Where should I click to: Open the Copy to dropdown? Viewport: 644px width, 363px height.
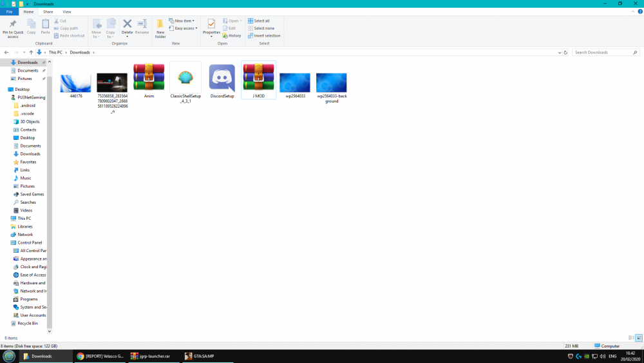point(111,29)
